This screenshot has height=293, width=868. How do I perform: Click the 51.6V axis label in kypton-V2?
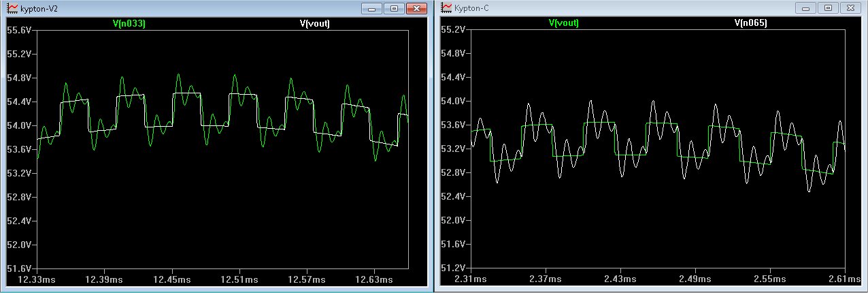(19, 269)
